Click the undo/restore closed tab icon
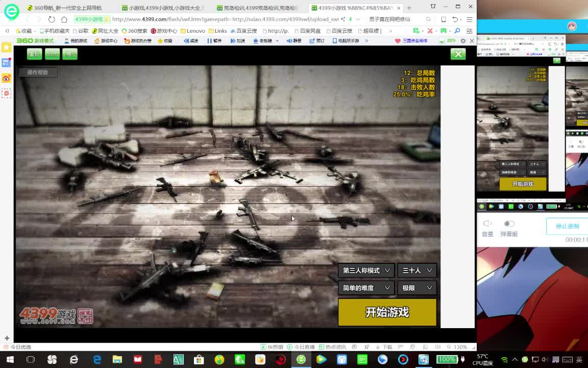This screenshot has height=368, width=588. [x=455, y=19]
